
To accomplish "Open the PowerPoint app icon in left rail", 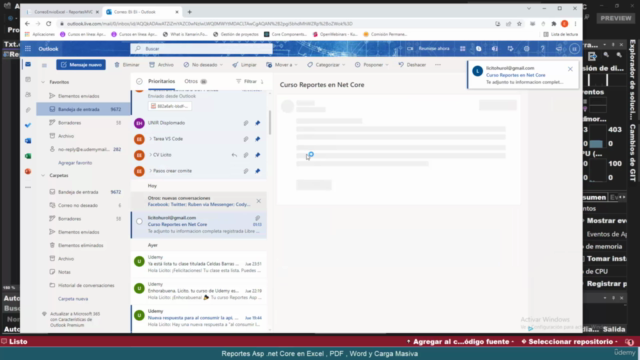I will coord(28,171).
